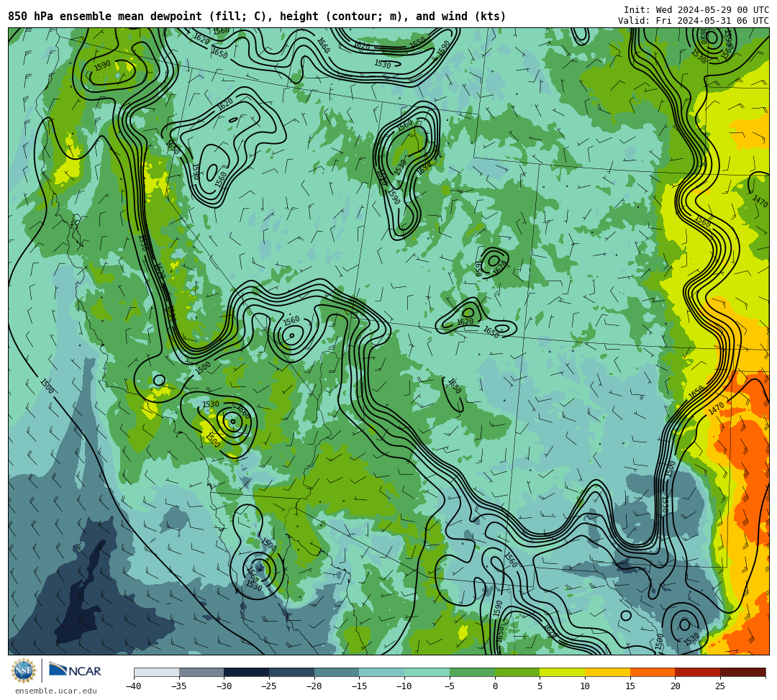Click the colorbar tick label '25'
The width and height of the screenshot is (777, 700).
pyautogui.click(x=720, y=686)
